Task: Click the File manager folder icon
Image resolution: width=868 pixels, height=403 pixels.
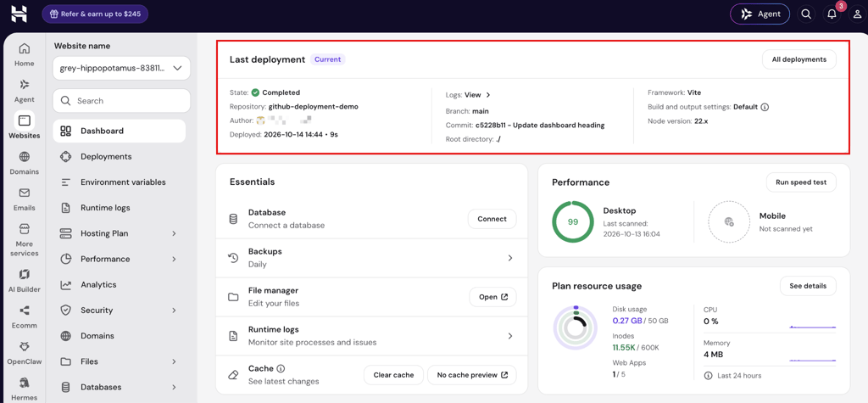Action: (x=234, y=297)
